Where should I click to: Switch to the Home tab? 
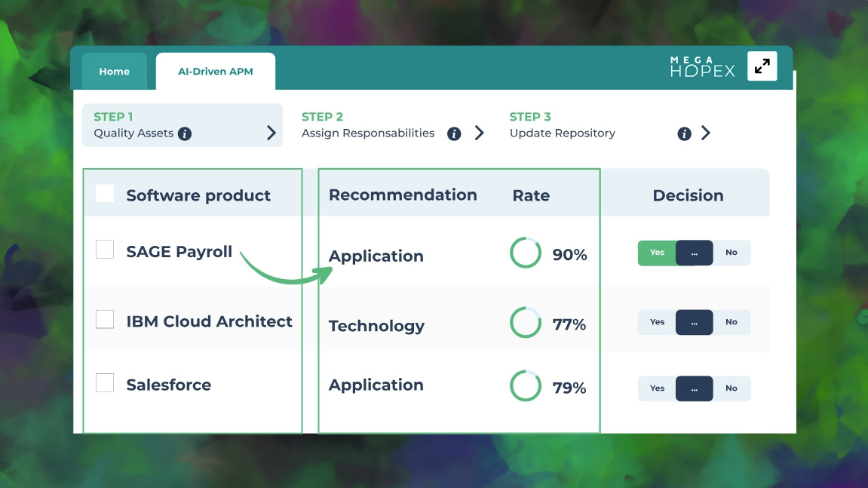(115, 72)
